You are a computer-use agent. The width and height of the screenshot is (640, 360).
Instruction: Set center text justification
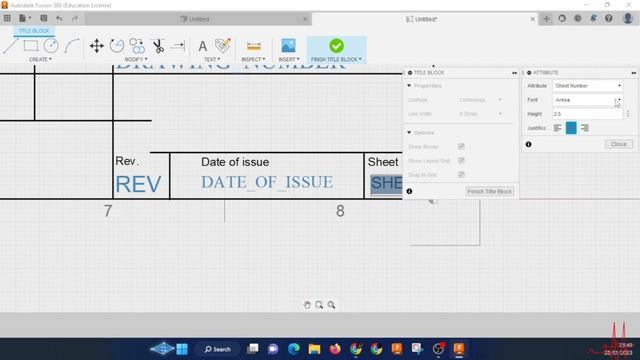(x=571, y=128)
